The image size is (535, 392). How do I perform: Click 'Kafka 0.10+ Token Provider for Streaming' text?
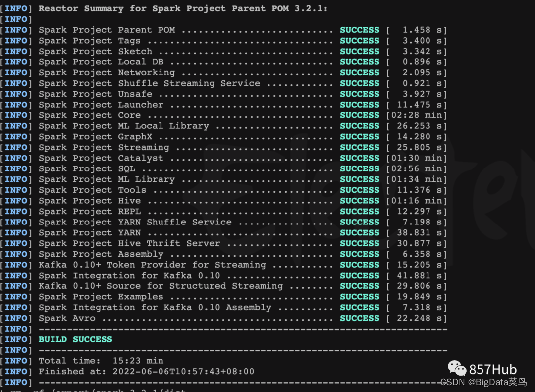[152, 265]
